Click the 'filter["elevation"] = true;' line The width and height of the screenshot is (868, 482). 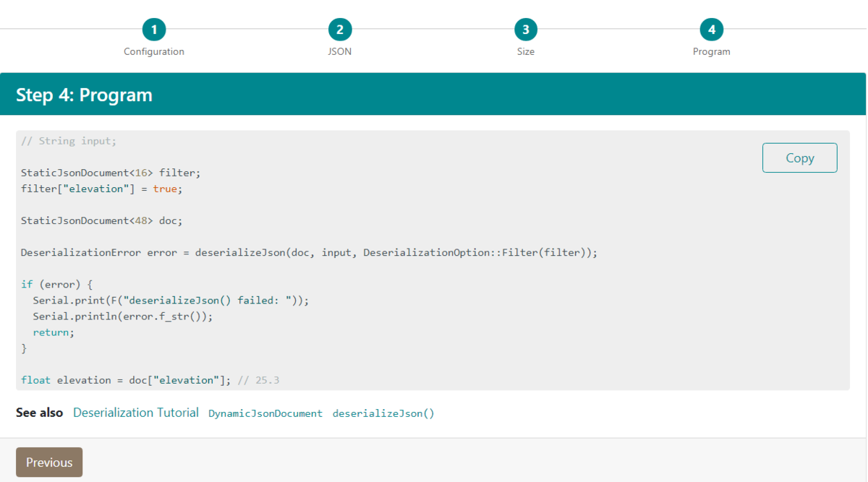[x=102, y=189]
